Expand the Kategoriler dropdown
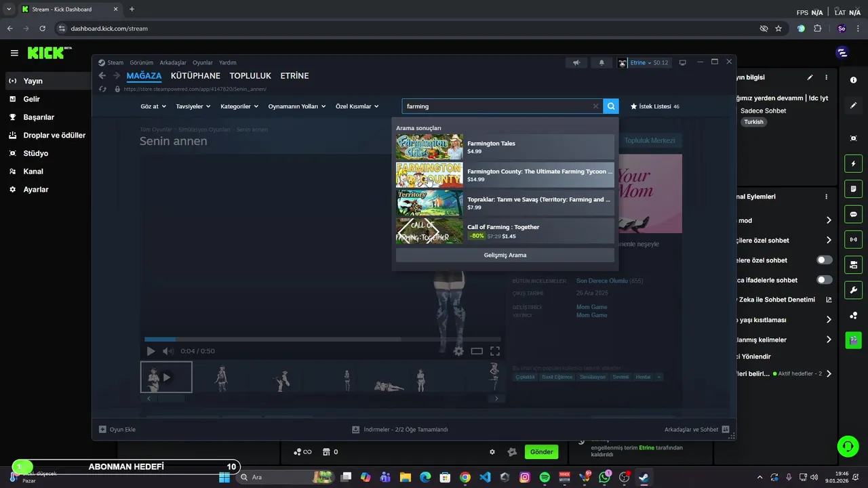This screenshot has height=488, width=868. pyautogui.click(x=239, y=106)
